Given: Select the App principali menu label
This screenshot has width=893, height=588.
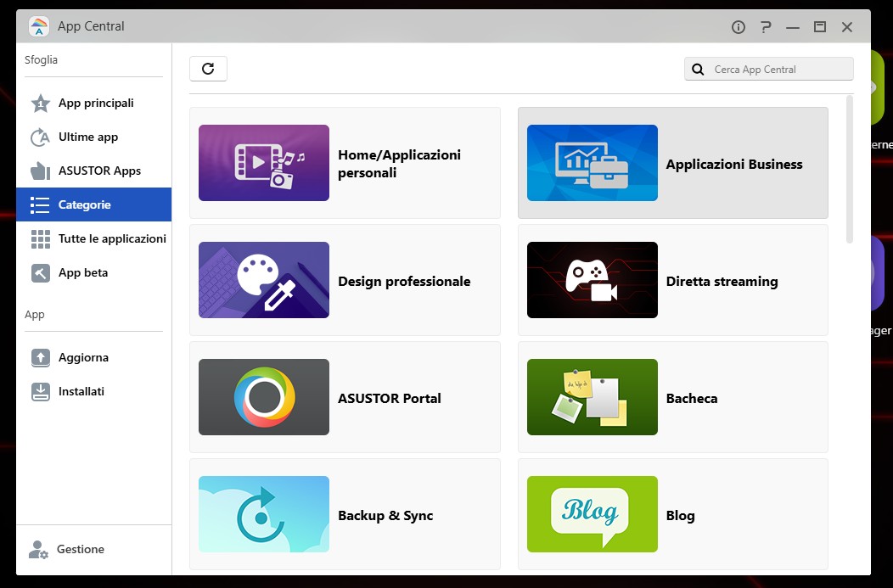Looking at the screenshot, I should 96,103.
